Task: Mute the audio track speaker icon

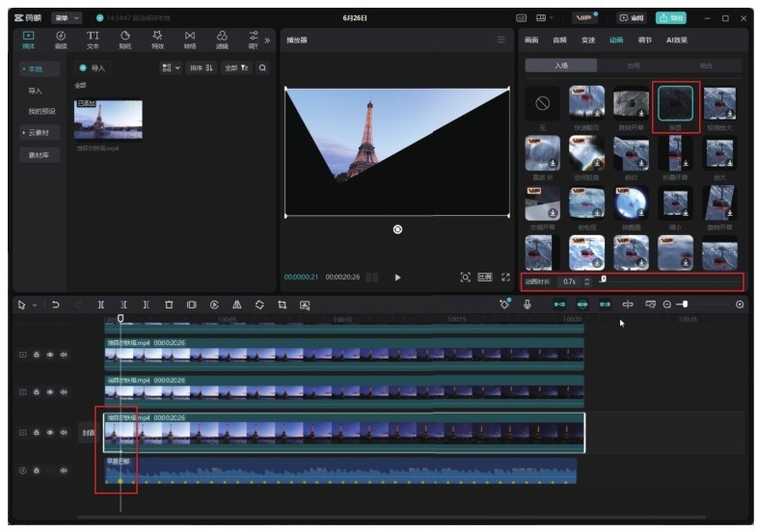Action: coord(64,470)
